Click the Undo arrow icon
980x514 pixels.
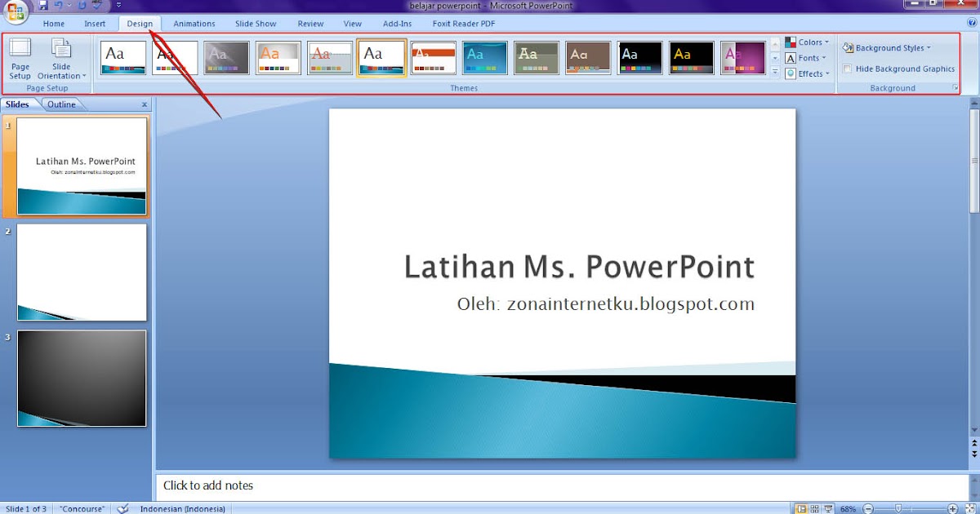pyautogui.click(x=59, y=5)
